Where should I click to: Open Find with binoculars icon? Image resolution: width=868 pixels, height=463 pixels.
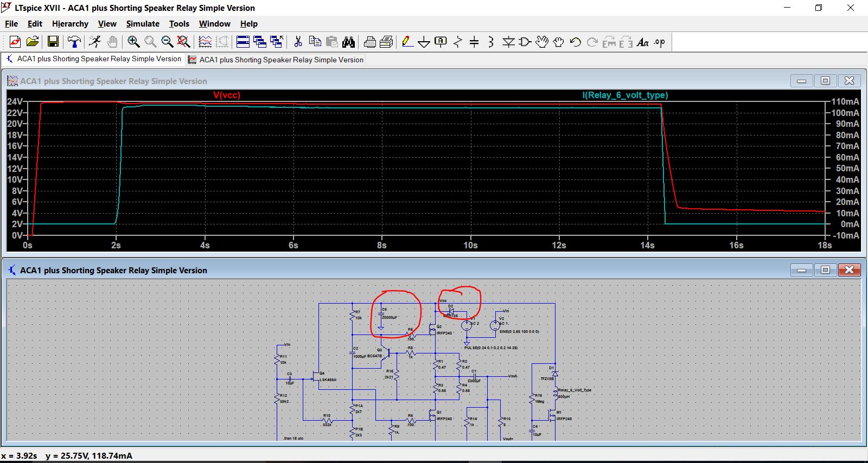tap(348, 42)
